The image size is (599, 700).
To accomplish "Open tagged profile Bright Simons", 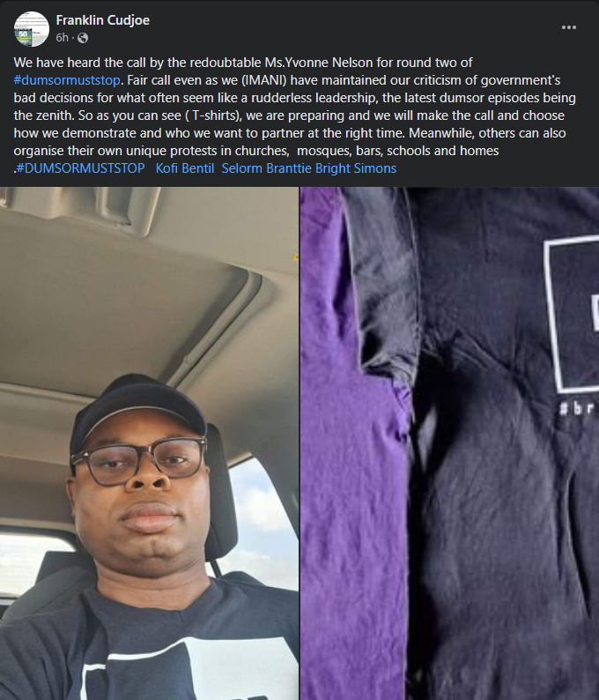I will click(356, 168).
